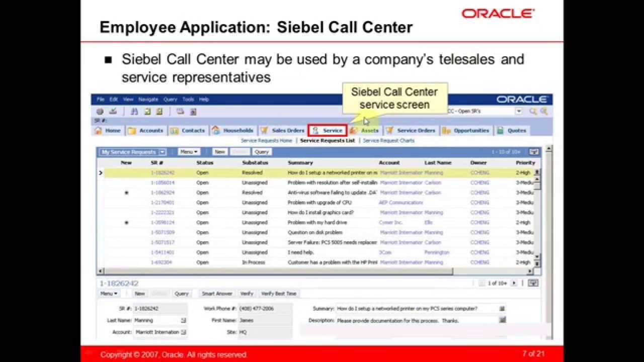
Task: Open the Edit menu
Action: (114, 100)
